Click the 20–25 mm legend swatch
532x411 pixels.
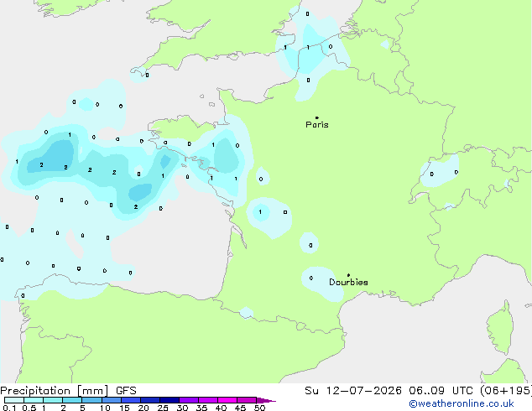click(x=149, y=400)
